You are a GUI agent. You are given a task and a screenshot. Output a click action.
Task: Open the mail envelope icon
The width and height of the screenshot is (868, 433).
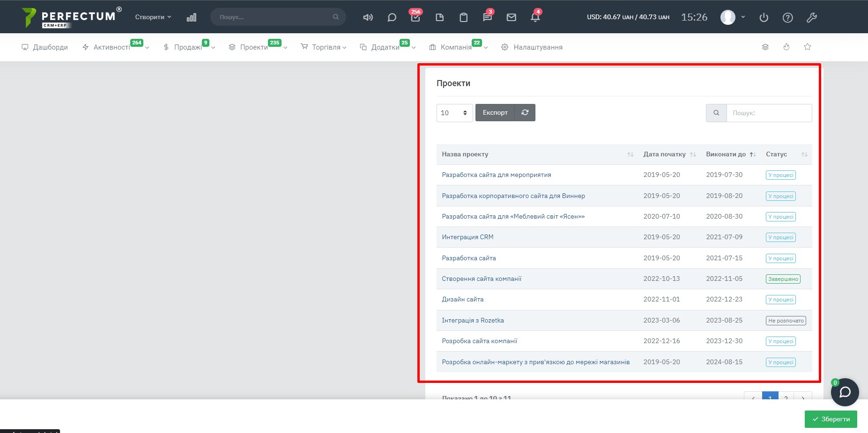tap(511, 17)
